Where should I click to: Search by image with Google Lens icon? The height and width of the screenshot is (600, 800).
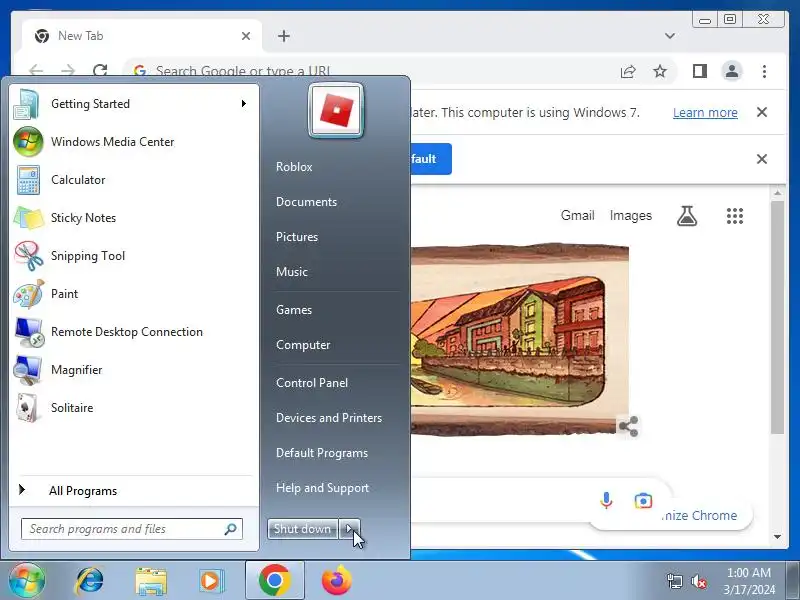coord(643,501)
